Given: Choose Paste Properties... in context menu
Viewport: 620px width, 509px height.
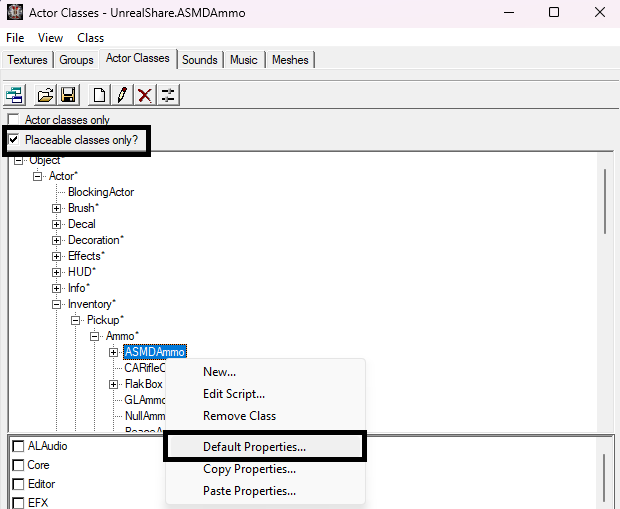Looking at the screenshot, I should [x=265, y=491].
